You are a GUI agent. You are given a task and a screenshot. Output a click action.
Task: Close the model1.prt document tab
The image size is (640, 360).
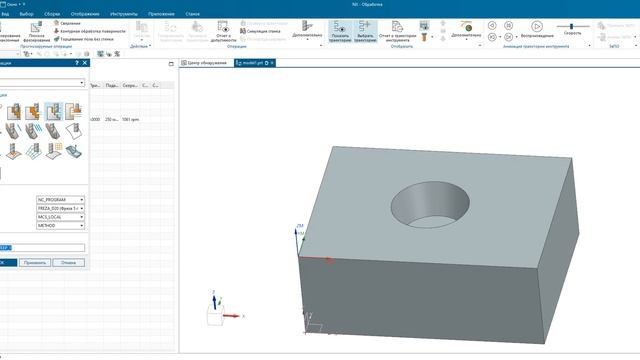coord(272,63)
